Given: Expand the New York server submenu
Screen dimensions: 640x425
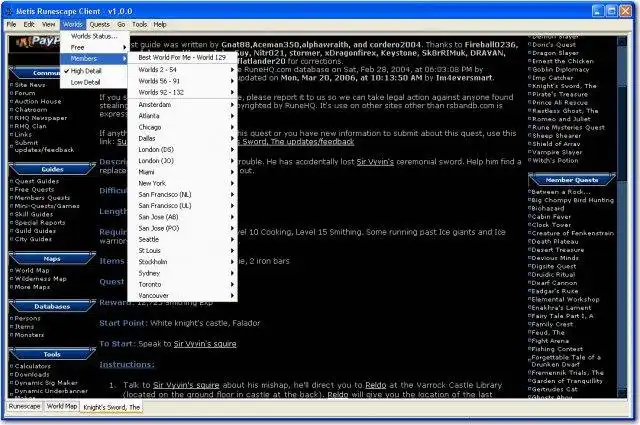Looking at the screenshot, I should tap(182, 183).
